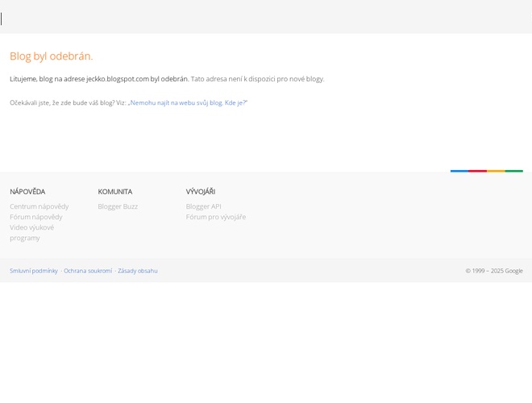Click the VÝVOJÁŘI footer heading
The image size is (532, 403).
click(200, 192)
